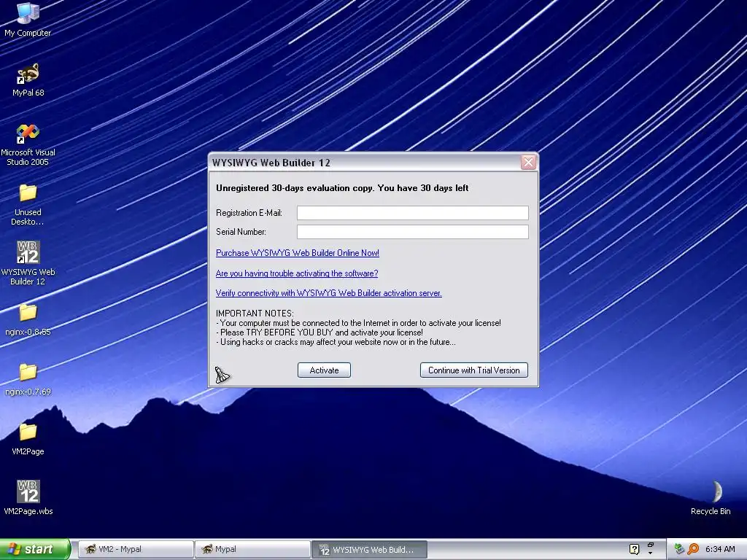747x560 pixels.
Task: Click the orange magnifier tray icon
Action: (693, 549)
